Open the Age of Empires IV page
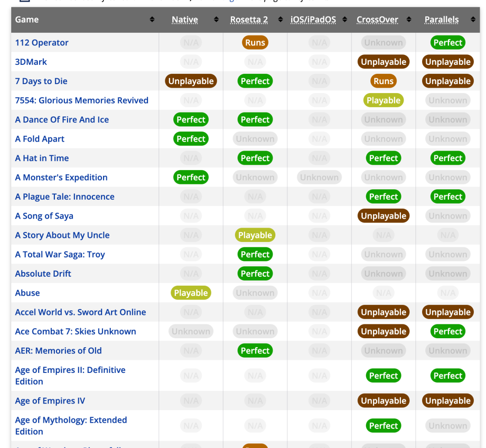The image size is (486, 448). pos(50,401)
